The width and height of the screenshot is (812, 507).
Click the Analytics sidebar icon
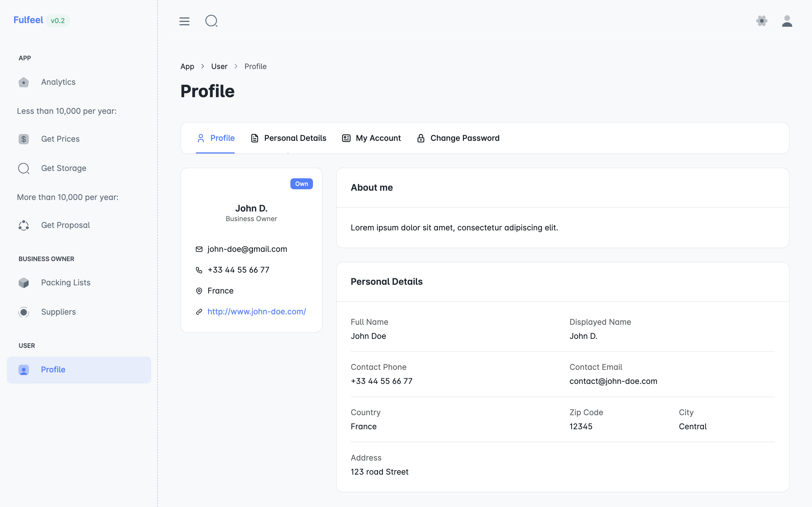point(23,82)
